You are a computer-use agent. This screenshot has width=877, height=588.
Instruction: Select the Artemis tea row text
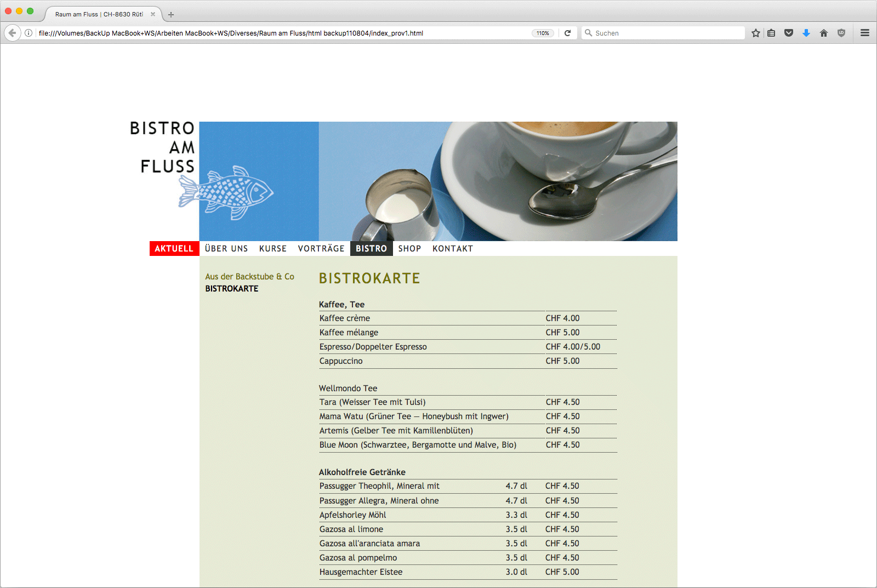(396, 431)
